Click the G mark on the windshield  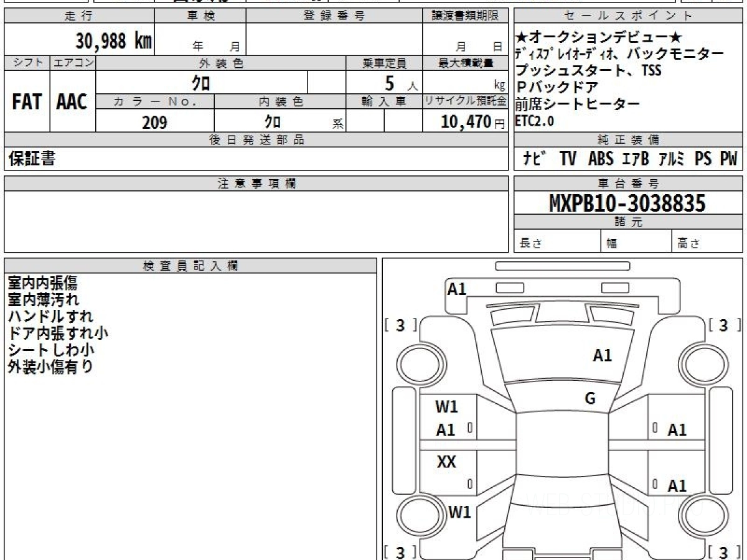point(590,399)
